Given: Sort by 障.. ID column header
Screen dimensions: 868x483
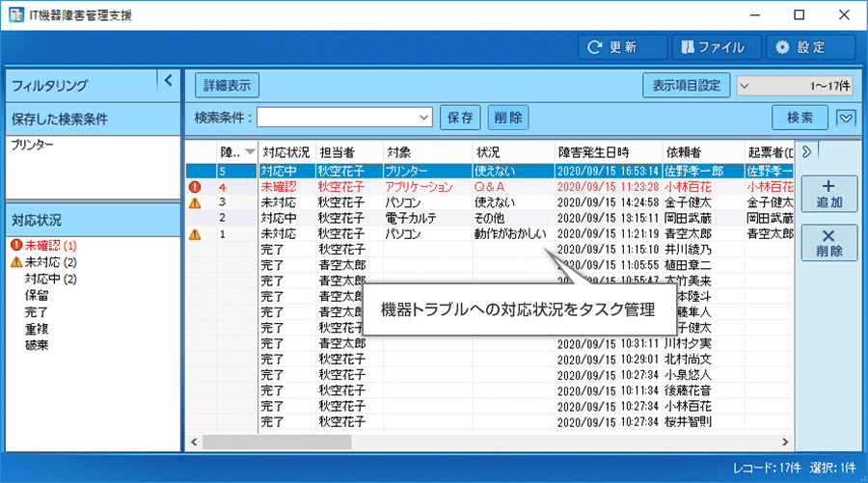Looking at the screenshot, I should pyautogui.click(x=237, y=152).
